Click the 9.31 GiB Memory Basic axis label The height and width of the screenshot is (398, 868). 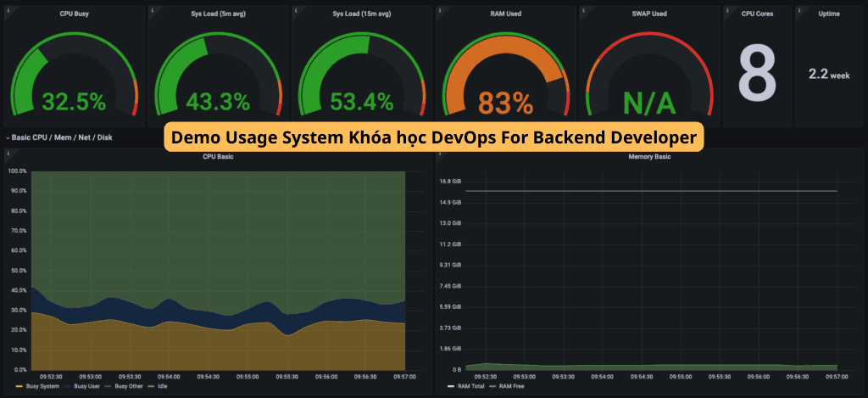point(451,265)
